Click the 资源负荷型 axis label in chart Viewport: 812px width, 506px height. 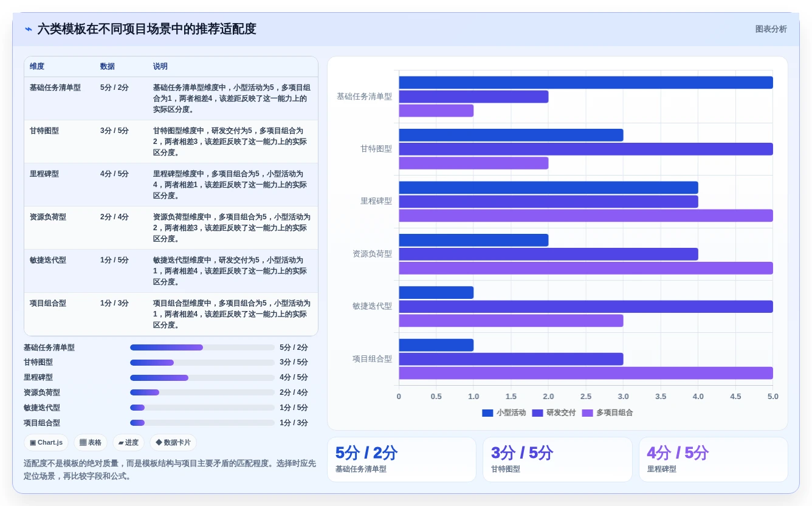(372, 254)
